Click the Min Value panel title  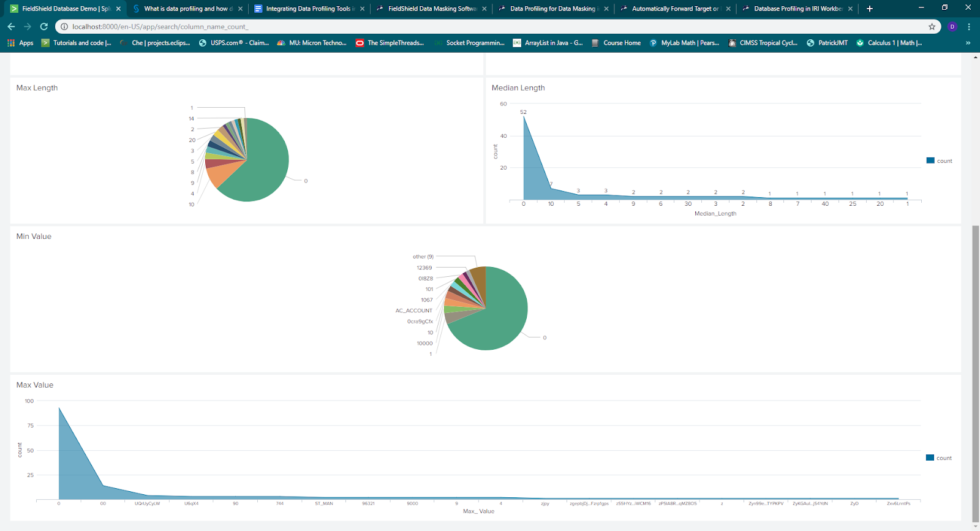34,236
